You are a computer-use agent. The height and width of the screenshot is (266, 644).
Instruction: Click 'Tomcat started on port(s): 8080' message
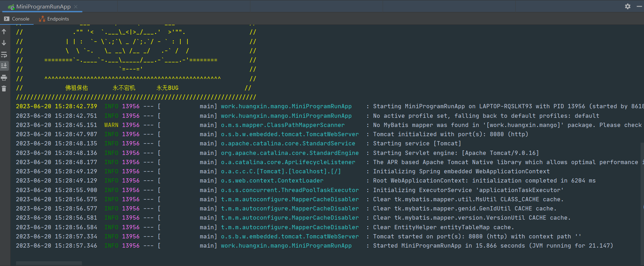tap(477, 237)
